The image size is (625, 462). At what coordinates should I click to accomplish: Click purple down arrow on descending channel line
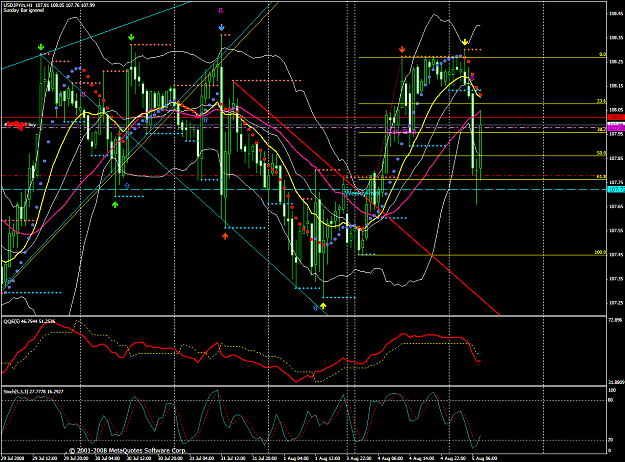pyautogui.click(x=83, y=94)
